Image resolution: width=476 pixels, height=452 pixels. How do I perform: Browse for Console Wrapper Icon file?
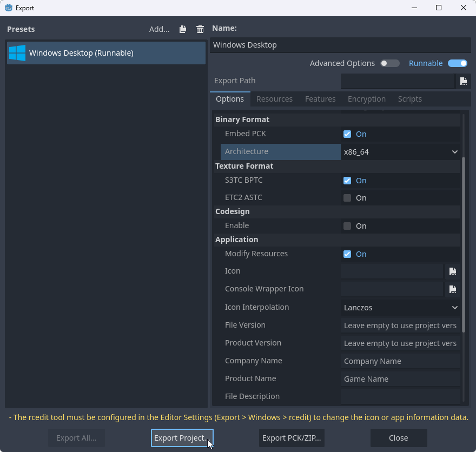[453, 289]
